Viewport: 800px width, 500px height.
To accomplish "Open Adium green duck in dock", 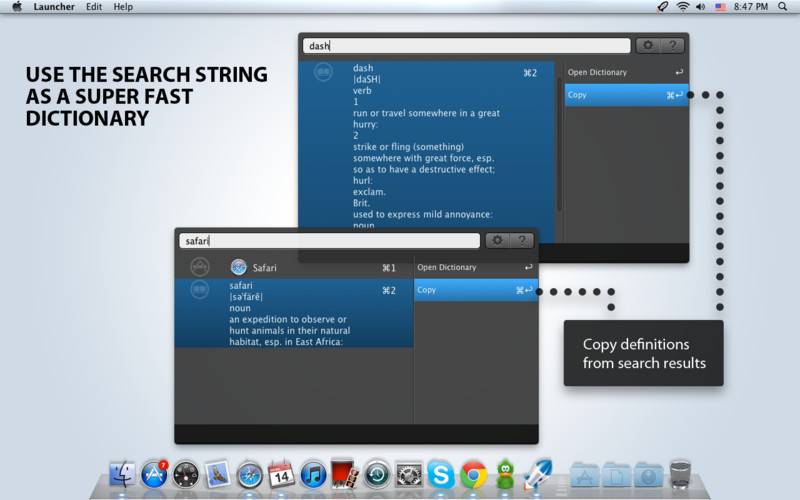I will (505, 475).
